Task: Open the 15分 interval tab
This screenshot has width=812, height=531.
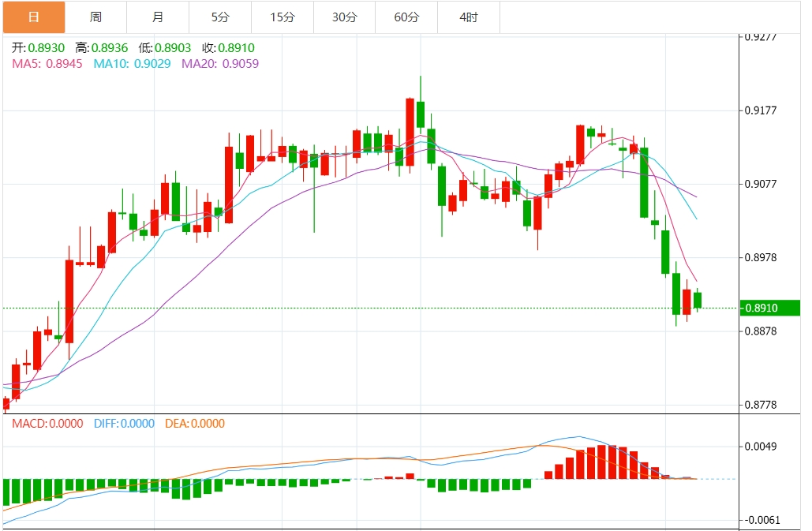Action: pyautogui.click(x=283, y=17)
